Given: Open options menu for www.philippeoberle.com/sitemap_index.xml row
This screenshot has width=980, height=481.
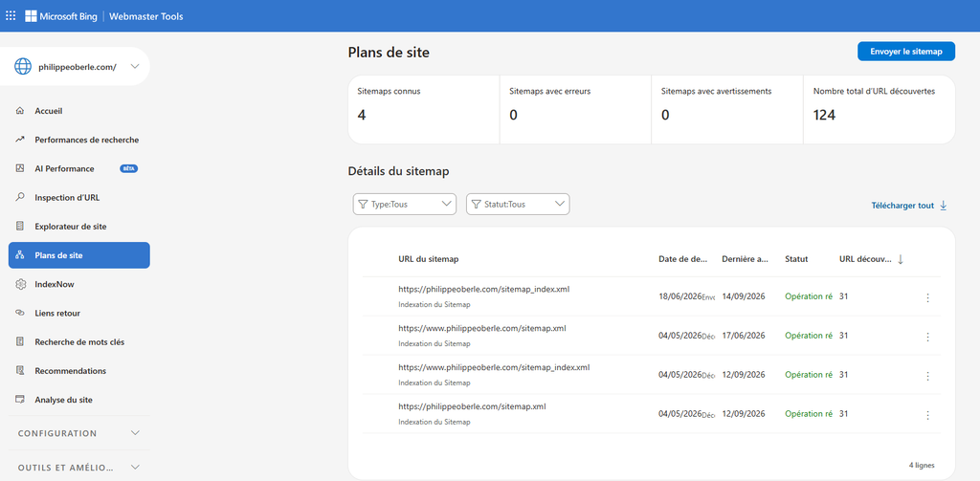Looking at the screenshot, I should 927,376.
